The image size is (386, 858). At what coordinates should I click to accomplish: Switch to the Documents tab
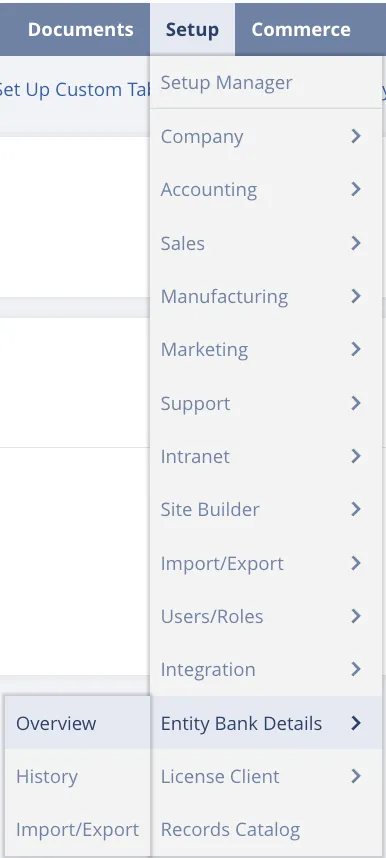coord(80,29)
